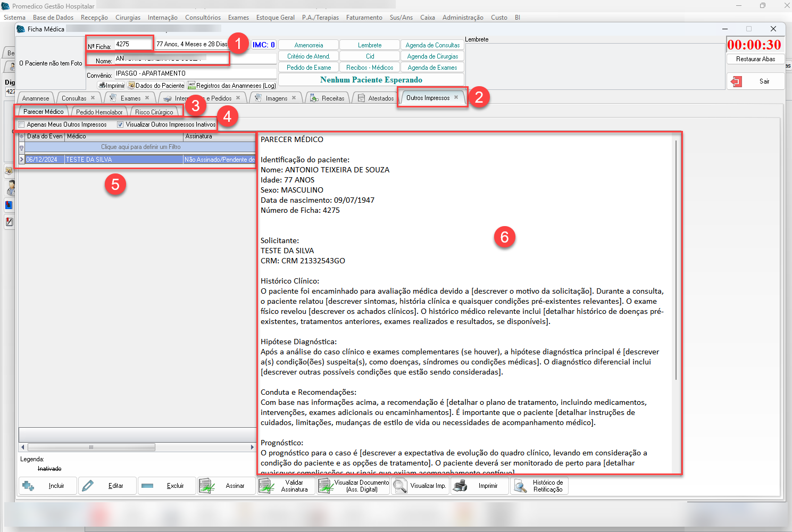Screen dimensions: 792x532
Task: Click 'Clique aqui para definir um Filtro' row
Action: (140, 147)
